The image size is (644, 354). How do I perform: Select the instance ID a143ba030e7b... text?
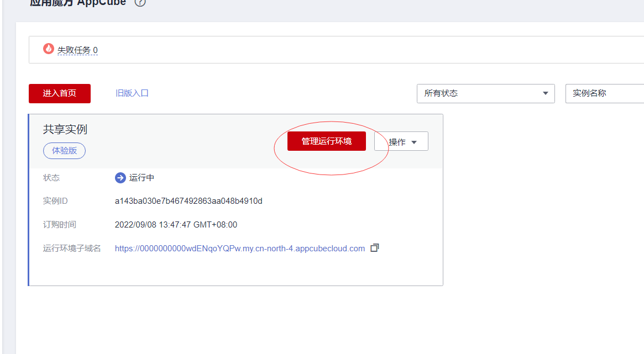189,201
